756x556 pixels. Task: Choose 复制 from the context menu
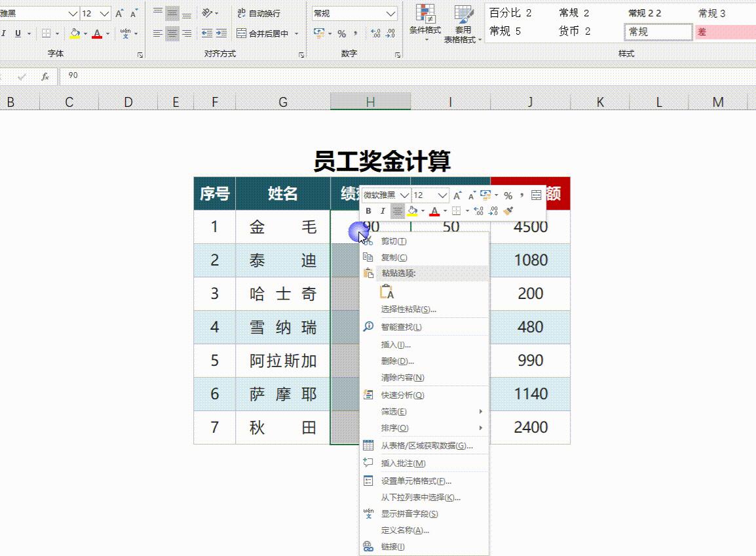click(x=394, y=257)
